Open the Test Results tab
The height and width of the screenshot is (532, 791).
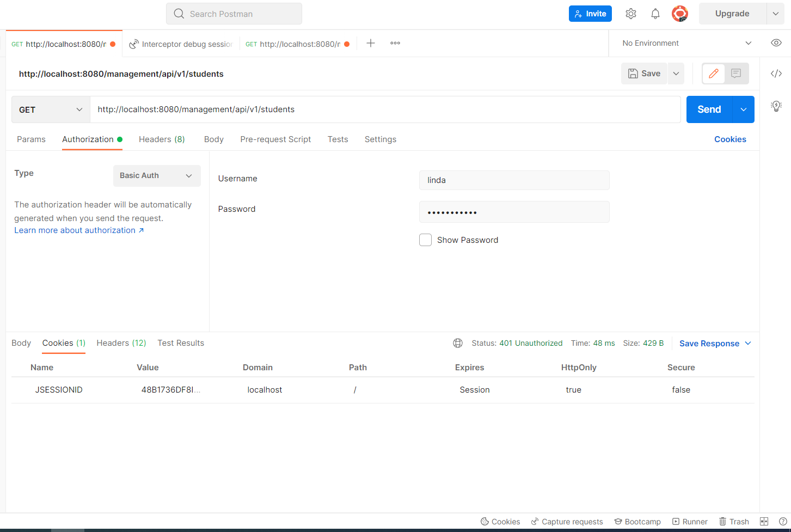tap(181, 343)
